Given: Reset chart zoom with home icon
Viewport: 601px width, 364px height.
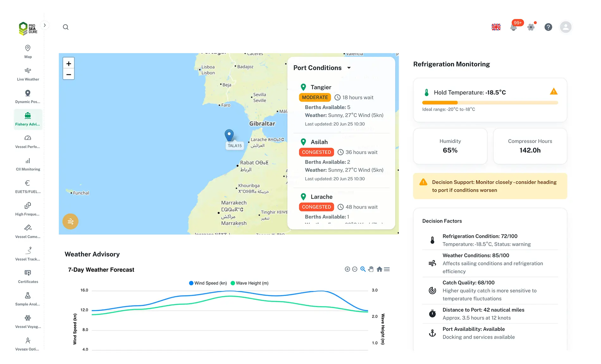Looking at the screenshot, I should [379, 269].
